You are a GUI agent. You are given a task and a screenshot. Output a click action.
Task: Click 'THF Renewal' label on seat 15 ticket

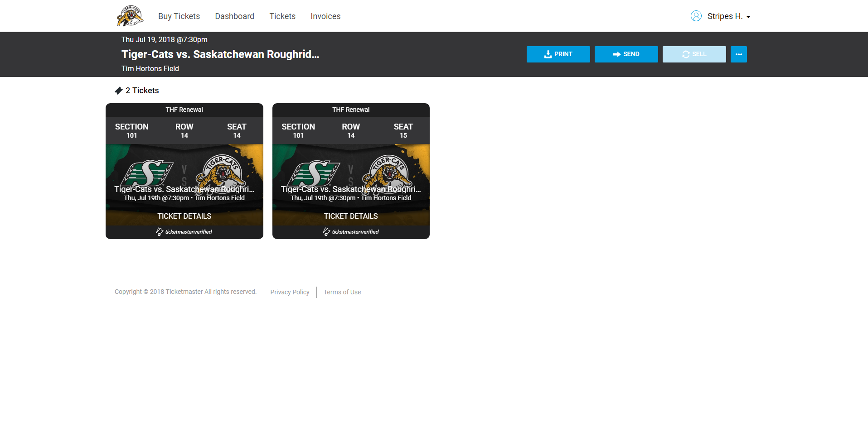pos(351,110)
